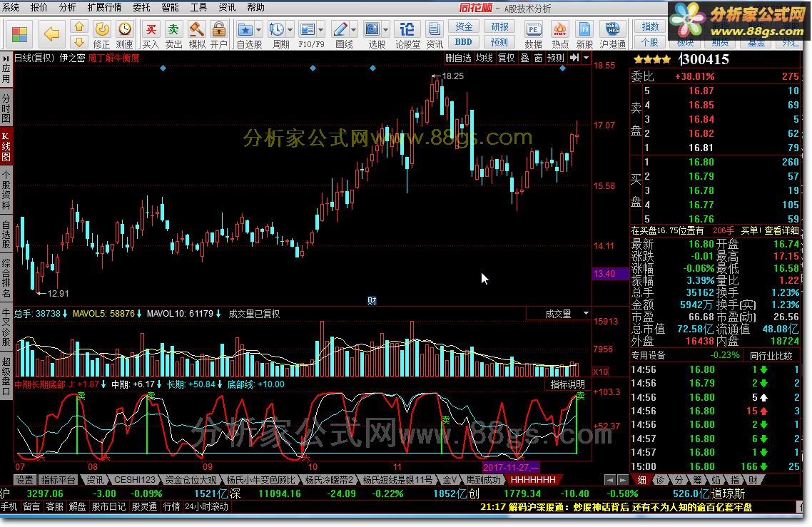Click the 研报 button

tap(499, 26)
